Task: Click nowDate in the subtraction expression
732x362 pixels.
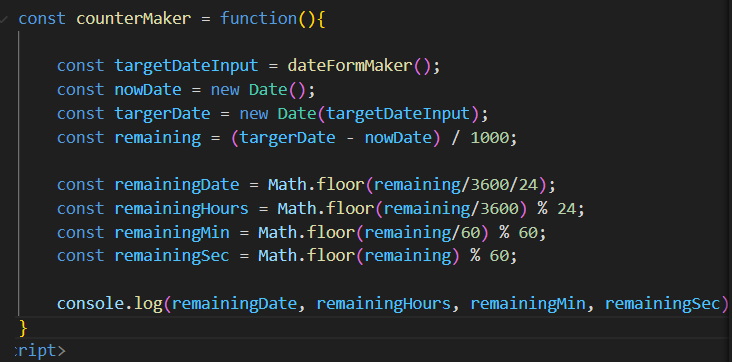Action: click(397, 138)
